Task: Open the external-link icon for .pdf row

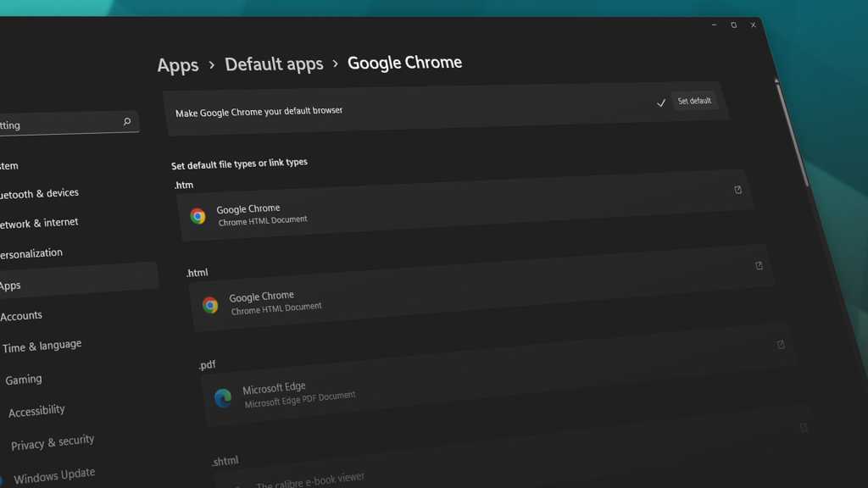Action: [781, 345]
